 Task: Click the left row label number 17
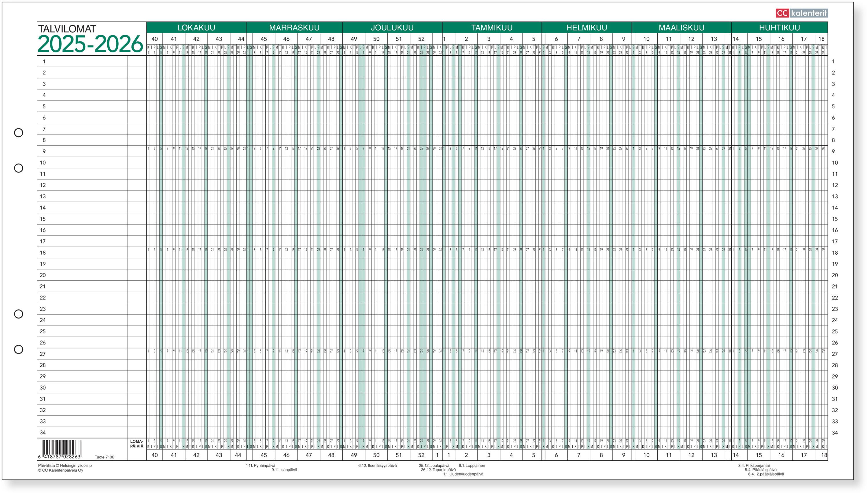43,241
